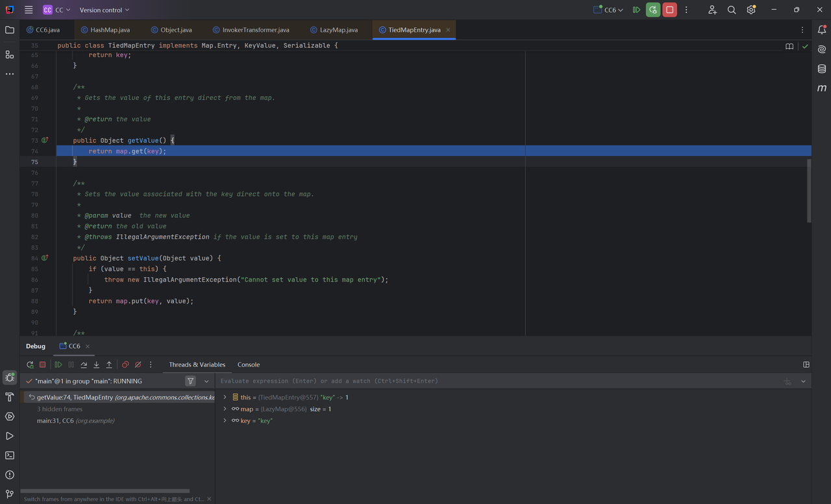831x504 pixels.
Task: Open the CC project dropdown
Action: 57,10
